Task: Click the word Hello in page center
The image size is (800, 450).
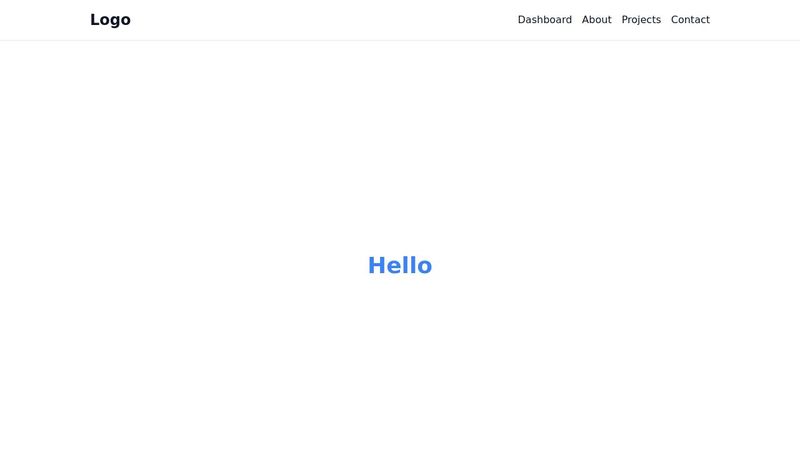Action: point(400,266)
